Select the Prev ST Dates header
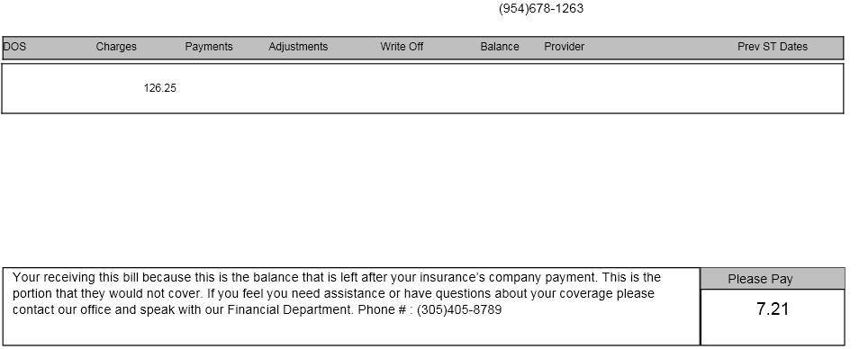Image resolution: width=868 pixels, height=349 pixels. [x=773, y=47]
